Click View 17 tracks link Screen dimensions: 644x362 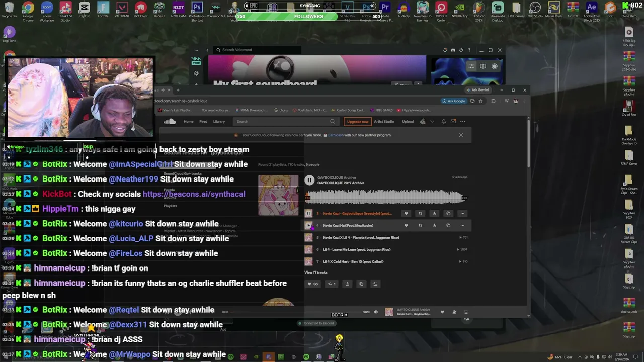(x=315, y=272)
